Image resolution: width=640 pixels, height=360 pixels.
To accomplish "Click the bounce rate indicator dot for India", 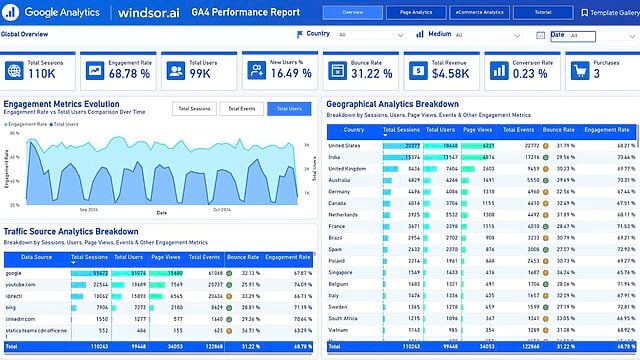I will click(x=546, y=157).
